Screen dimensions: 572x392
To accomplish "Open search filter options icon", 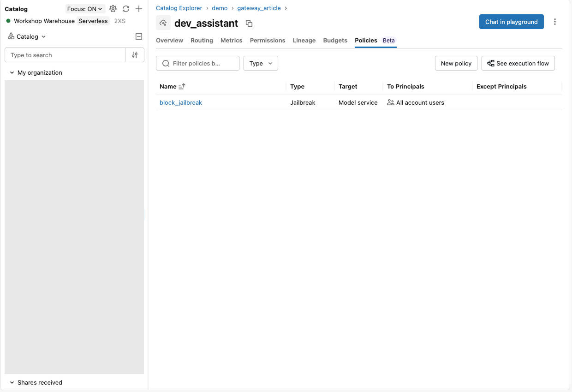I will coord(135,55).
